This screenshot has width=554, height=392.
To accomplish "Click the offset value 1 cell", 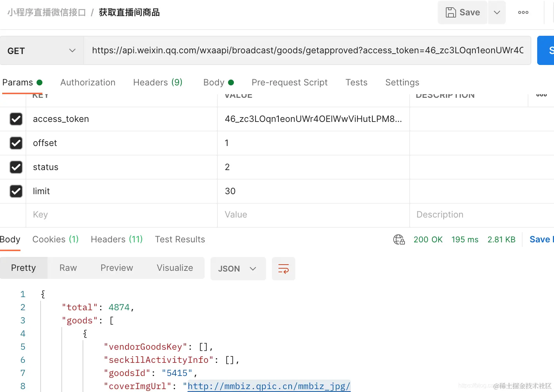I will pos(314,143).
